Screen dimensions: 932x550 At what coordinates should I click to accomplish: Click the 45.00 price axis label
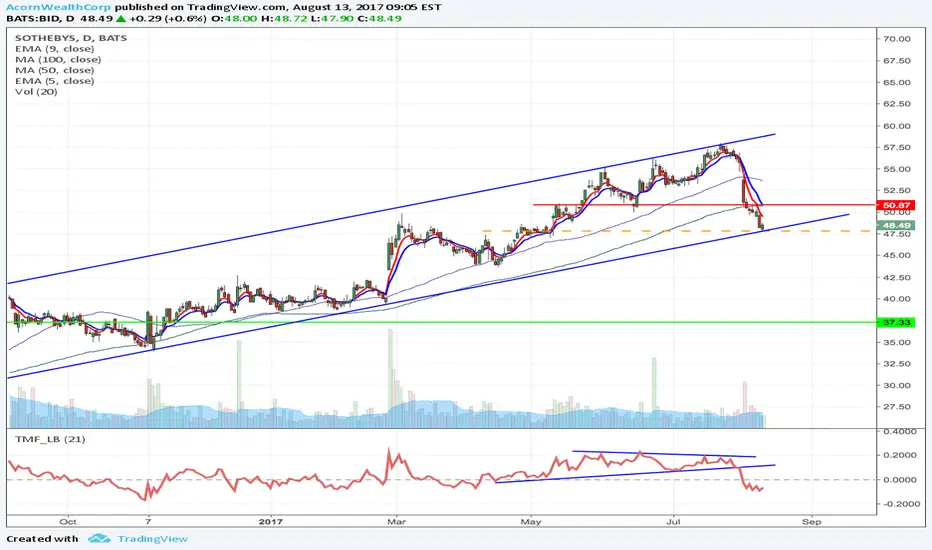tap(897, 256)
